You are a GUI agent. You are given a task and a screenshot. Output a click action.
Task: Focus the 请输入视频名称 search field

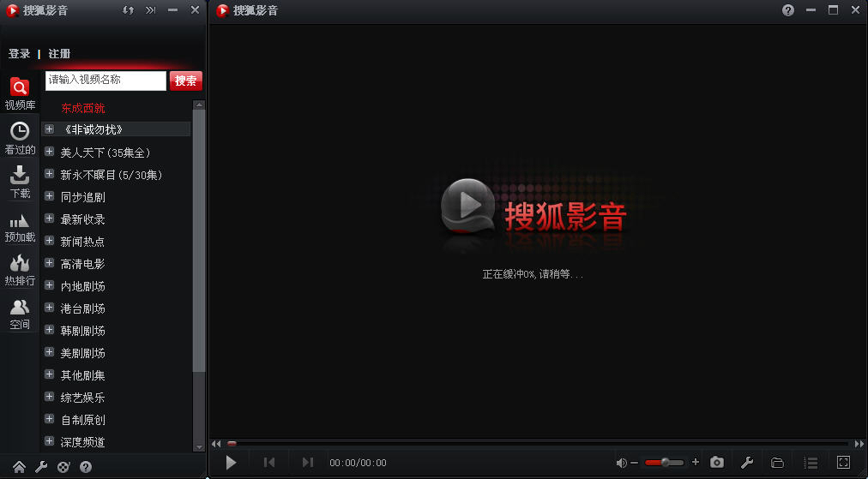[105, 81]
